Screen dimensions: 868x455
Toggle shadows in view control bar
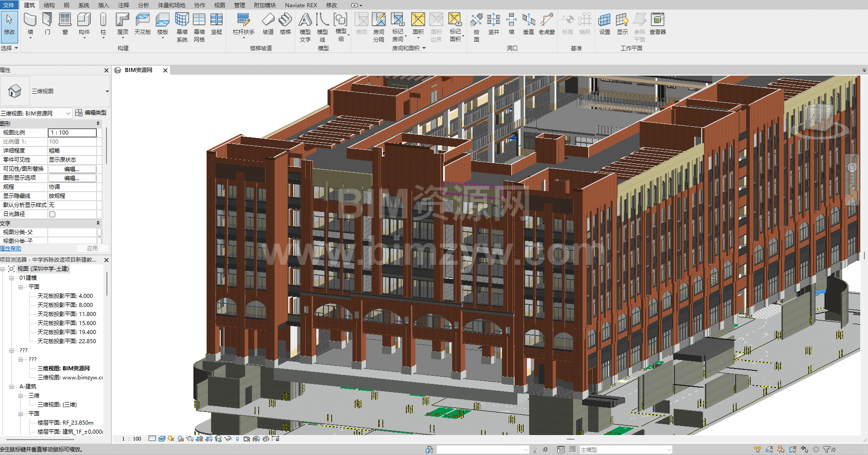click(x=181, y=439)
